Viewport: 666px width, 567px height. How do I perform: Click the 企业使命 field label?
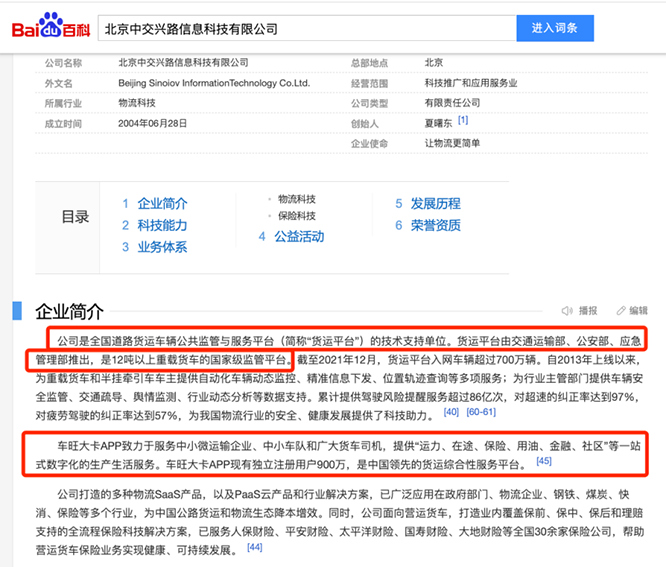tap(369, 144)
